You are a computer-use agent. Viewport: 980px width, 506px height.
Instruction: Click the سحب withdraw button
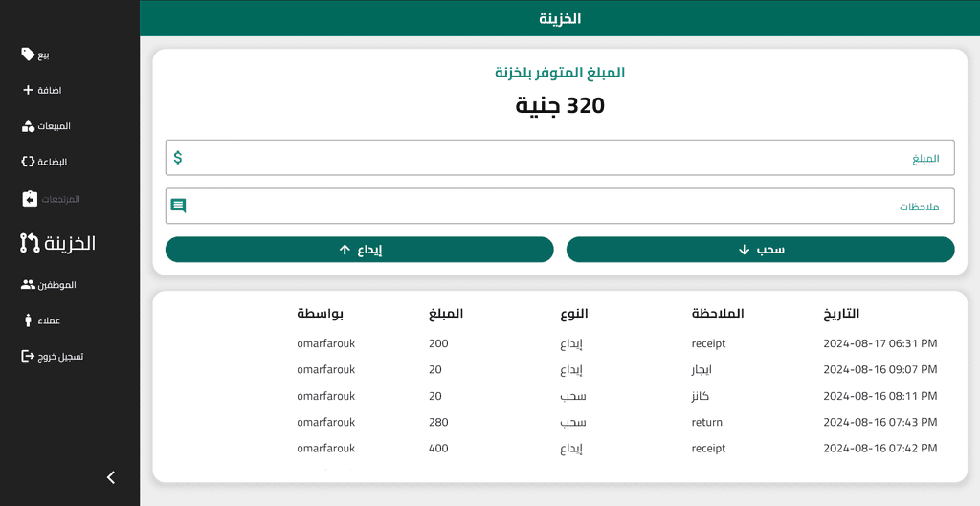click(760, 250)
